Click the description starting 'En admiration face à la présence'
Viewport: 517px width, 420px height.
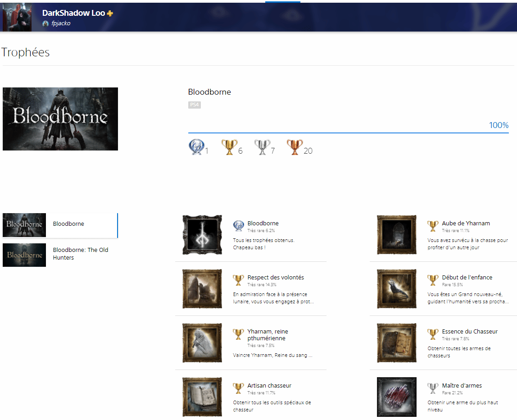(273, 298)
